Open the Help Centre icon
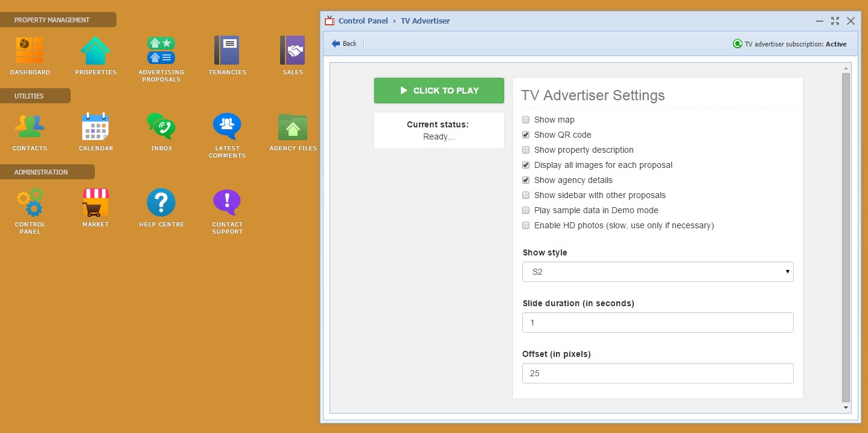The height and width of the screenshot is (433, 868). (161, 203)
